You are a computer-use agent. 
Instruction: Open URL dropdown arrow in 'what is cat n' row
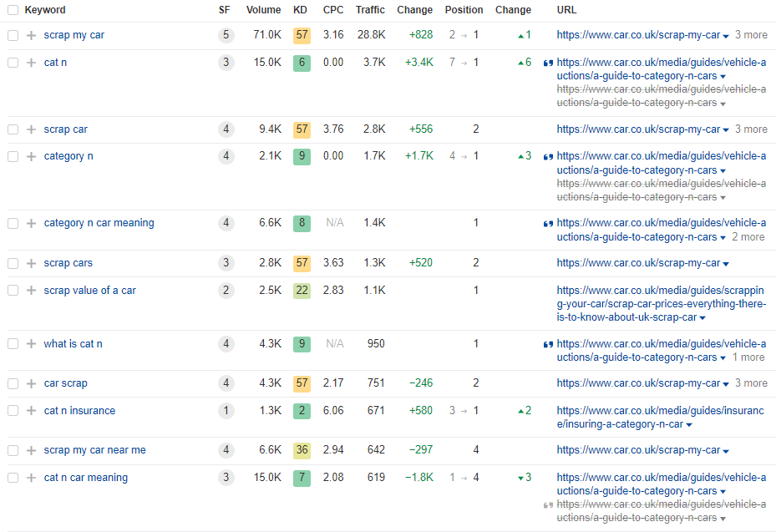tap(723, 358)
